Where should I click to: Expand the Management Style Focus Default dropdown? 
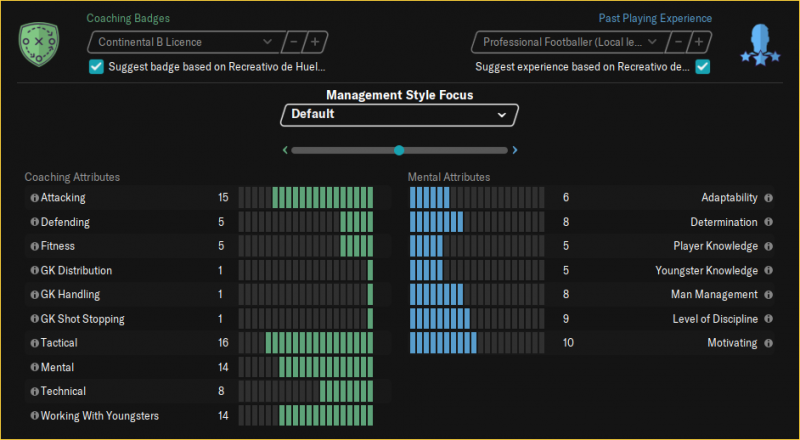click(x=399, y=115)
